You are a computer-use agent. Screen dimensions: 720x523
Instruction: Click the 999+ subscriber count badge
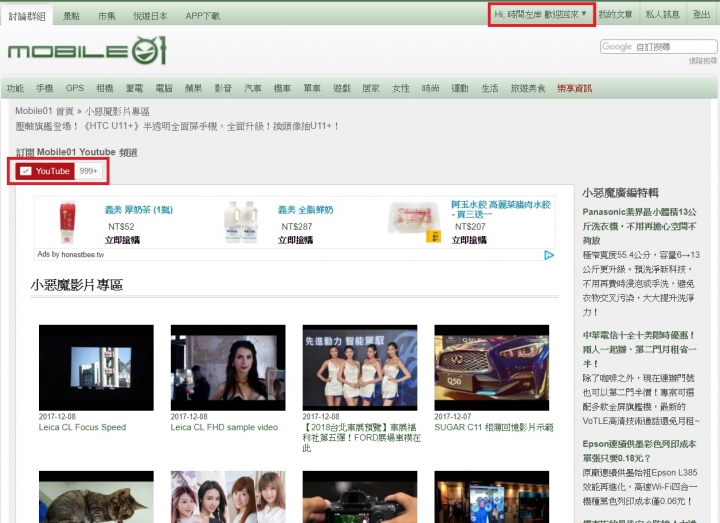tap(88, 171)
